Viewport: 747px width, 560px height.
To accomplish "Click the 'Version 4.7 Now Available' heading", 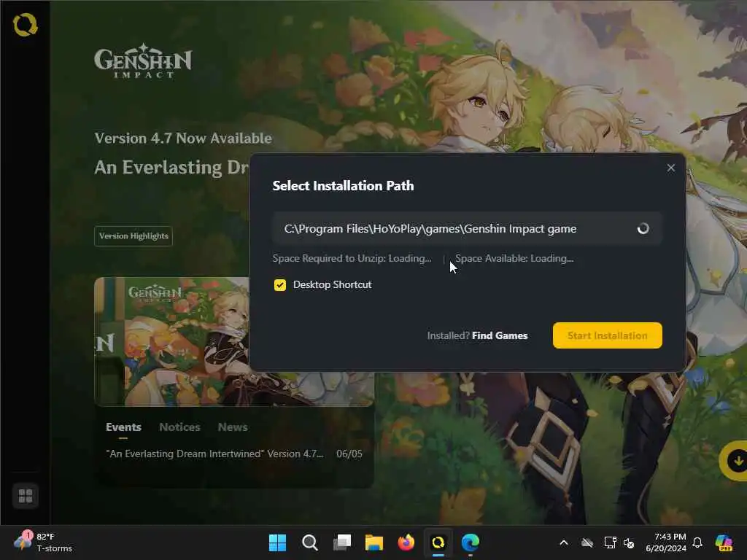I will tap(183, 138).
